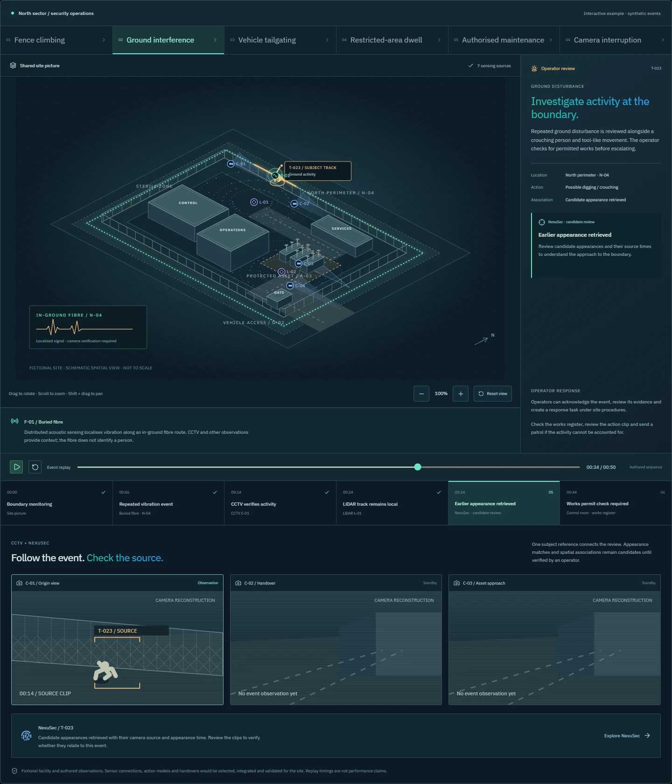This screenshot has width=672, height=784.
Task: Click the F-01 Buried fibre sensor icon
Action: pyautogui.click(x=14, y=421)
